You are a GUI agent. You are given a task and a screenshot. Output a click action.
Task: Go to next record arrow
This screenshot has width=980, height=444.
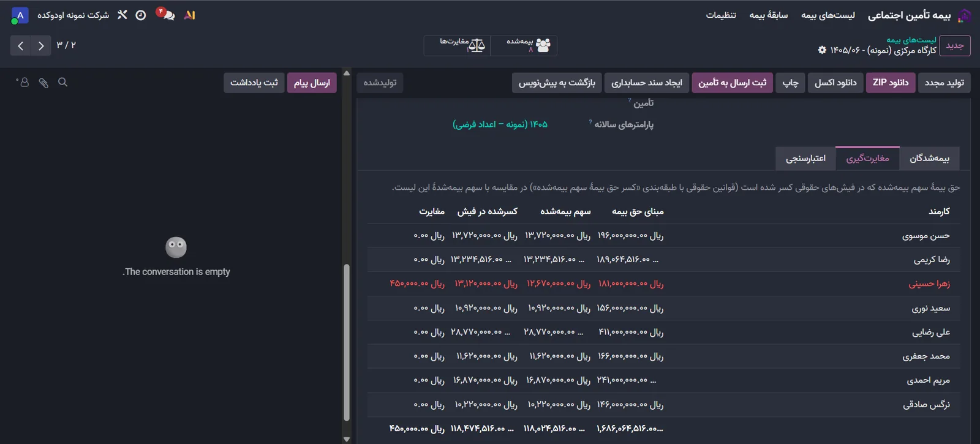(x=40, y=45)
